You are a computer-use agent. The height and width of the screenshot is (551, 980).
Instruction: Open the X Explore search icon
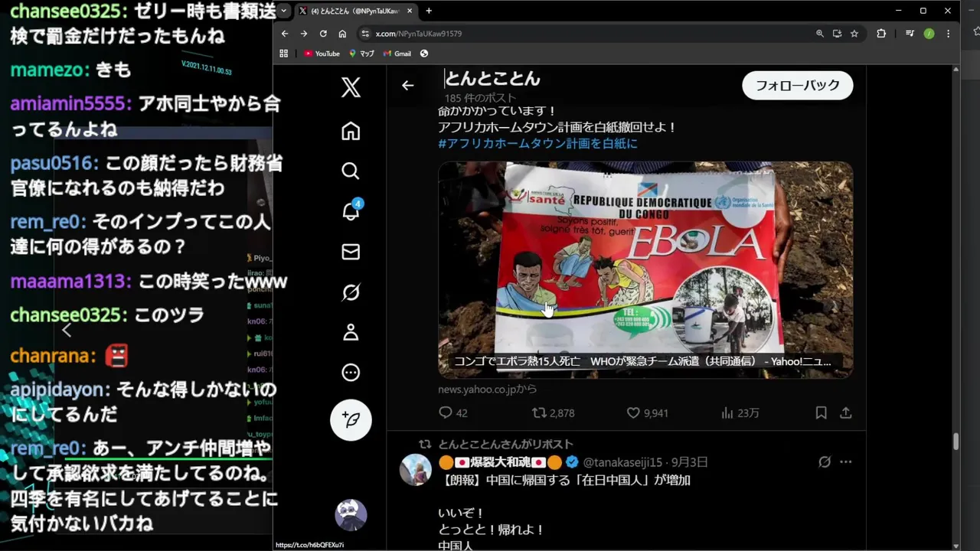pos(351,171)
